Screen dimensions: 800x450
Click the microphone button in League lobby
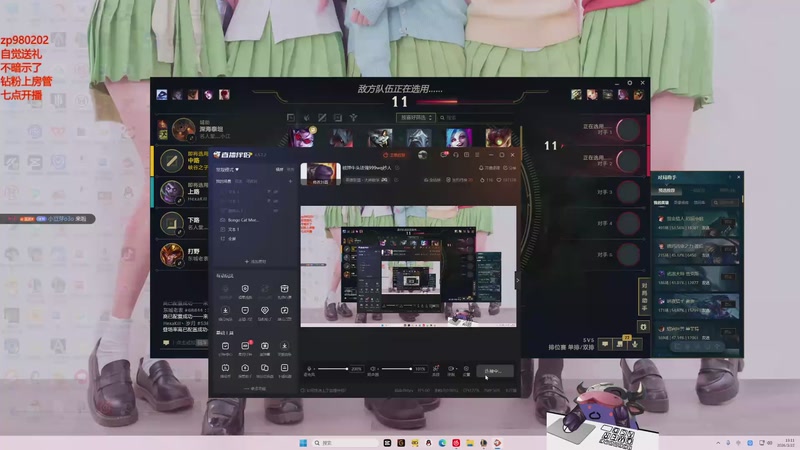tap(635, 344)
